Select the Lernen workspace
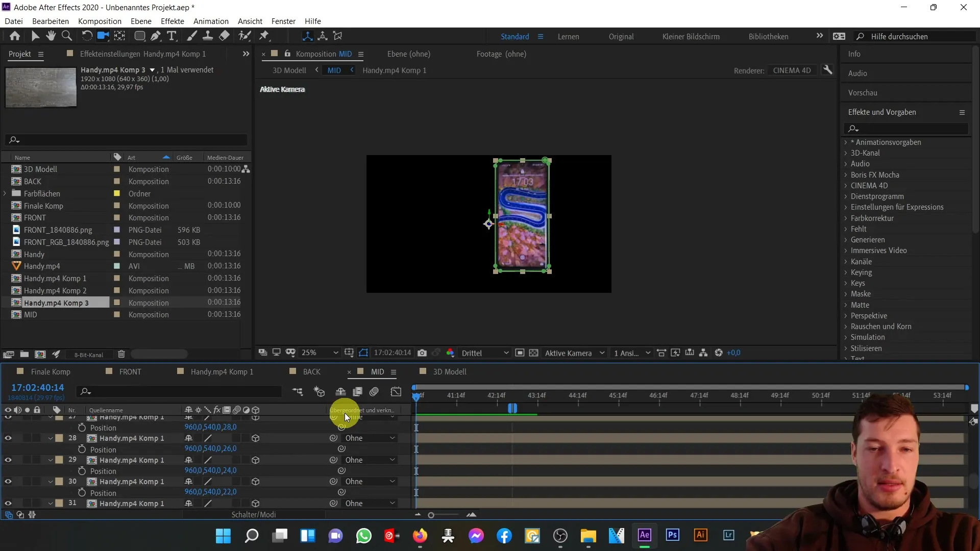This screenshot has width=980, height=551. click(568, 37)
